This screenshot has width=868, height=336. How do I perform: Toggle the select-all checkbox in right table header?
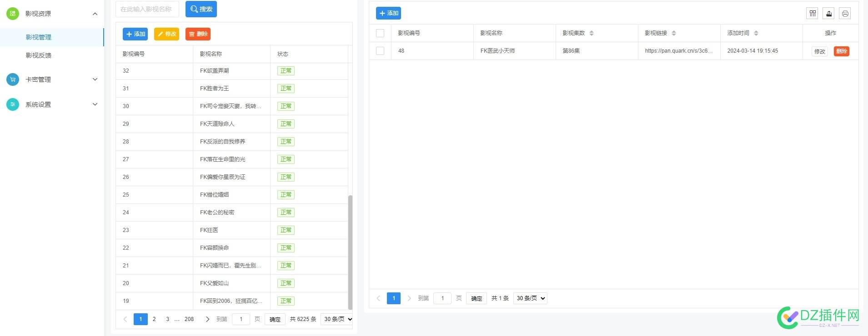click(x=380, y=33)
